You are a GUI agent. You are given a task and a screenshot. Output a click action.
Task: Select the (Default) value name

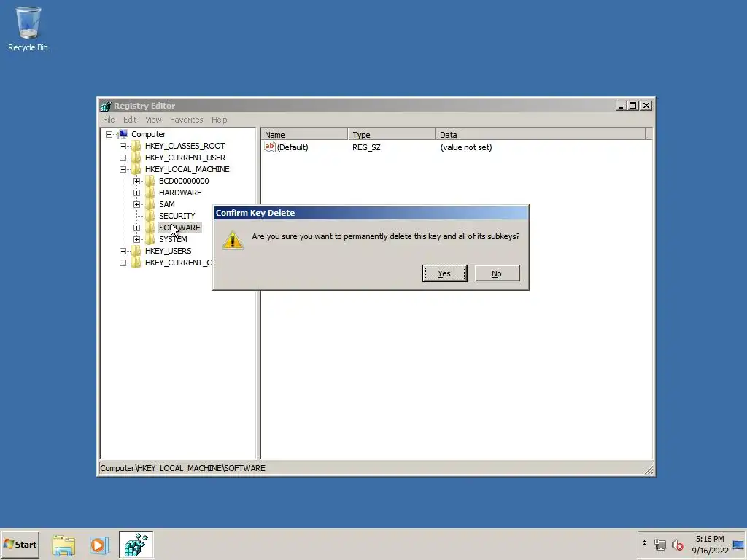[x=293, y=147]
